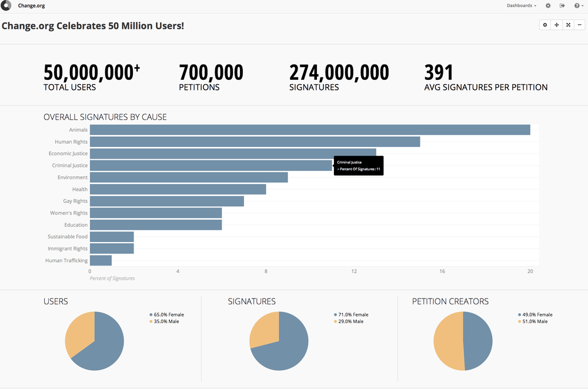
Task: Click the 'Education' axis label
Action: pos(76,225)
